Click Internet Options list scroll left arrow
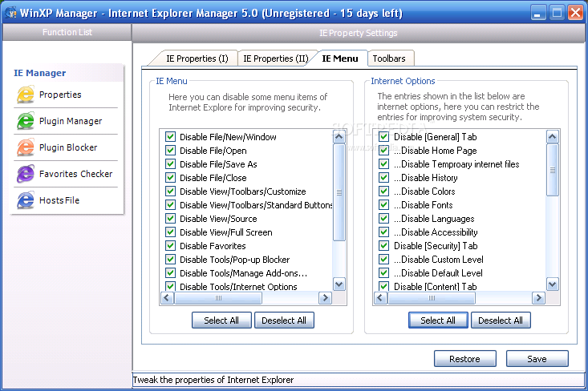This screenshot has width=588, height=391. 380,298
